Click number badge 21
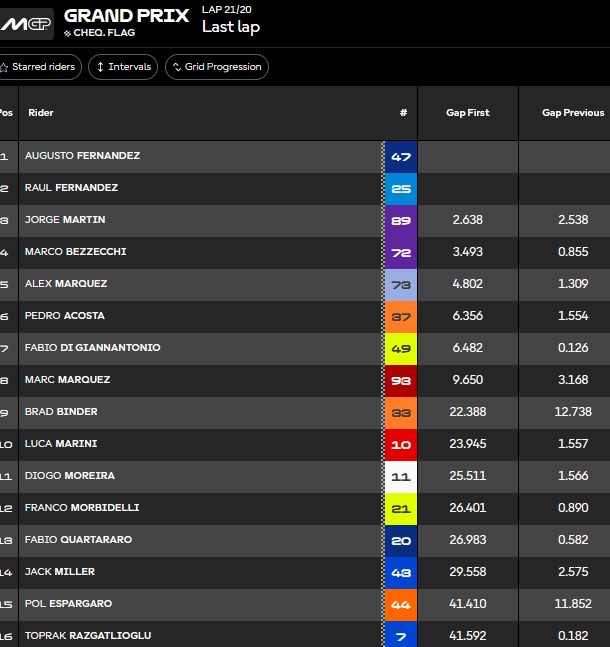 tap(401, 509)
